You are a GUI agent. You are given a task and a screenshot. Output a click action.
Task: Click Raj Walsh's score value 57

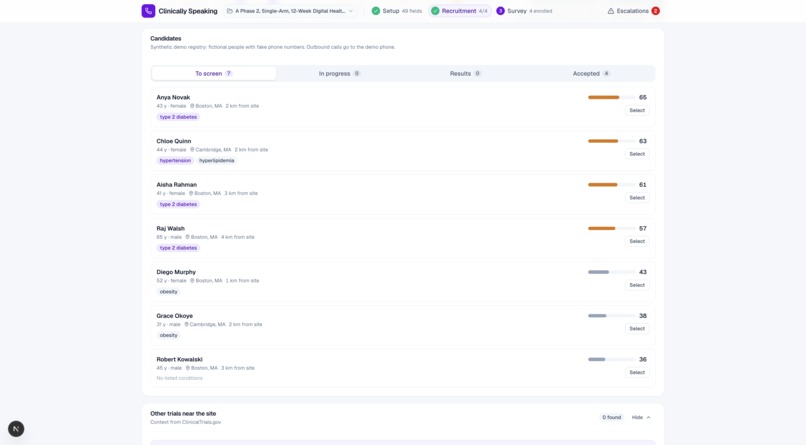643,228
